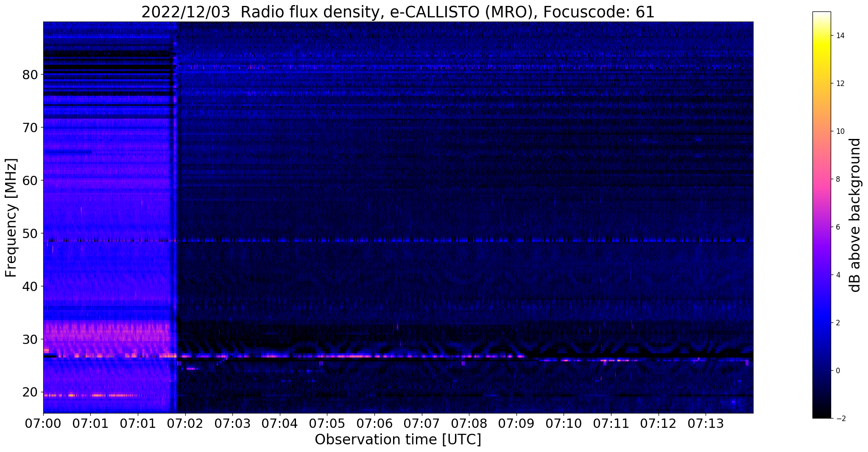
Task: Click the 07:13 time tick label
Action: click(706, 424)
